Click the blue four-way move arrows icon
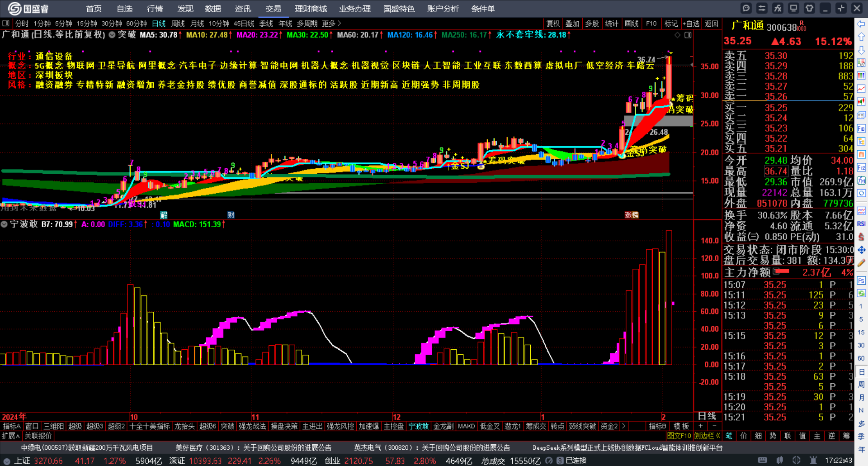Screen dimensions: 868x466 861,250
